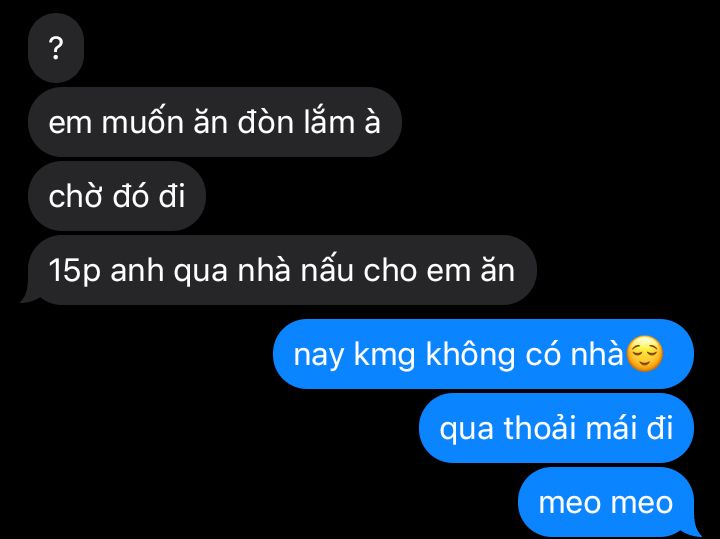
Task: Select the 'nay kmg không có nhà' bubble
Action: (x=483, y=354)
